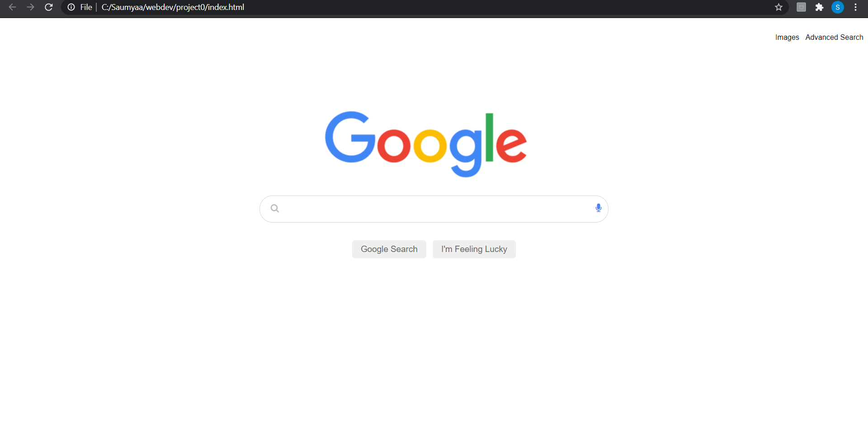The height and width of the screenshot is (442, 868).
Task: View site information icon beside File
Action: (71, 7)
